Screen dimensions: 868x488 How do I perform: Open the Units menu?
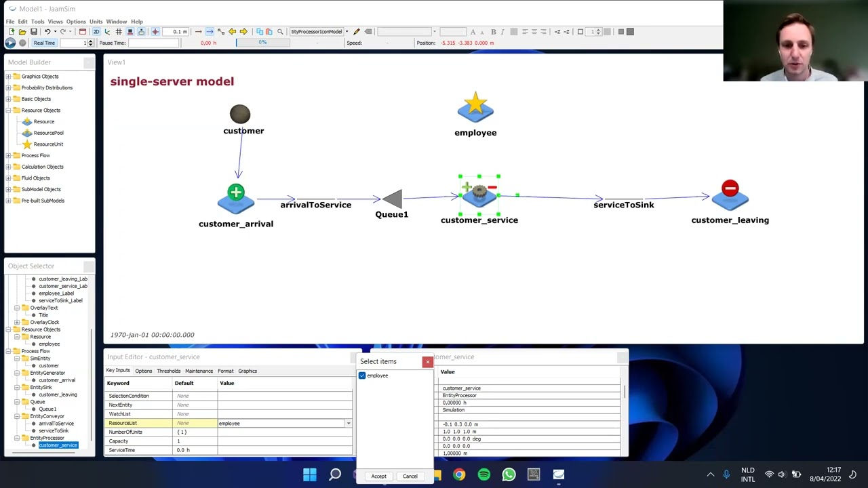tap(96, 22)
